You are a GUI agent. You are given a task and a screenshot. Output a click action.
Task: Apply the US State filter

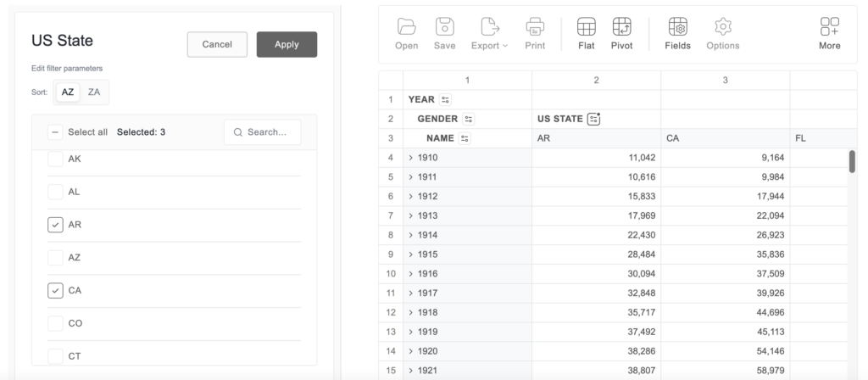[287, 44]
